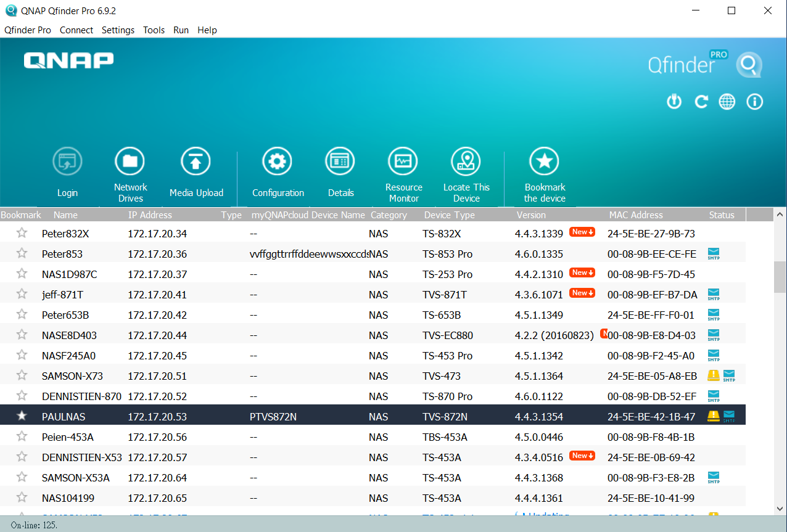Open the Tools menu
Screen dimensions: 787x532
(154, 30)
